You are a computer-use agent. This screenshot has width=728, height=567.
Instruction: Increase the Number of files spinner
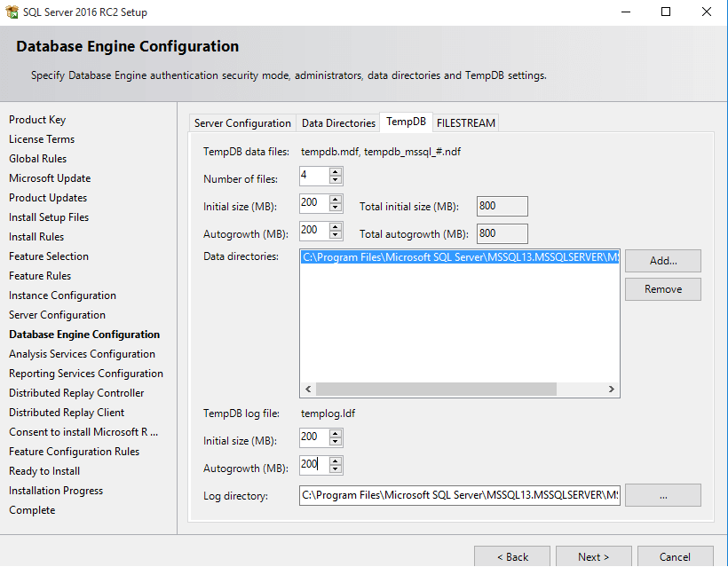pos(335,171)
